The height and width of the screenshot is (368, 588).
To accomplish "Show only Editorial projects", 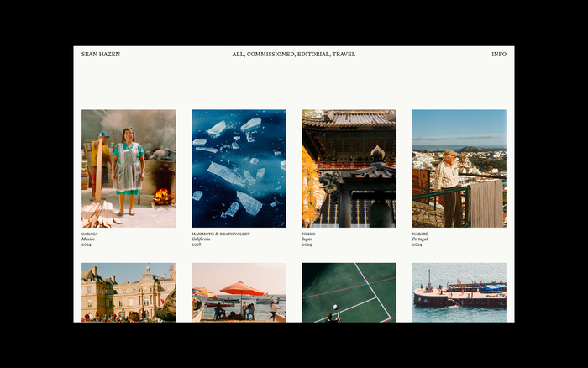I will (313, 54).
